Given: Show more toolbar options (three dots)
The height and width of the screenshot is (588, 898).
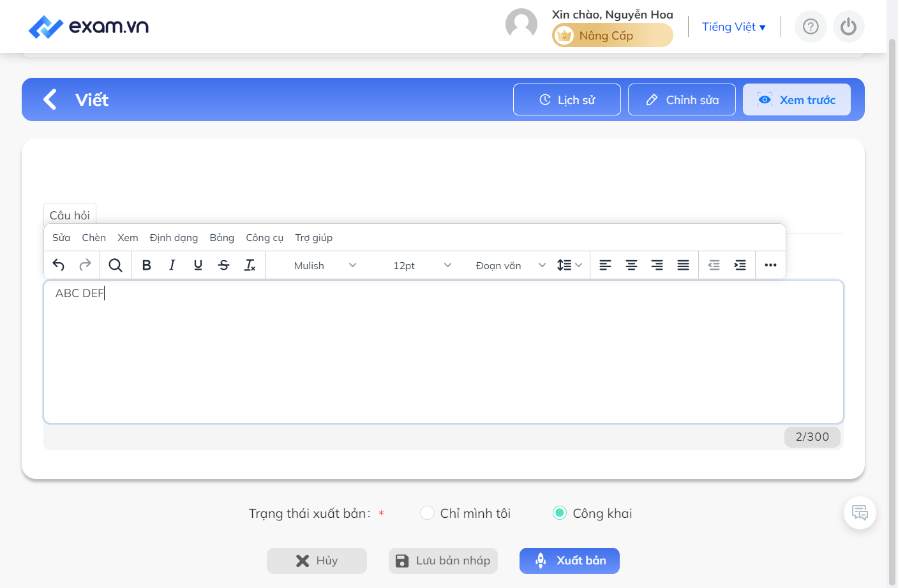Looking at the screenshot, I should [x=770, y=265].
